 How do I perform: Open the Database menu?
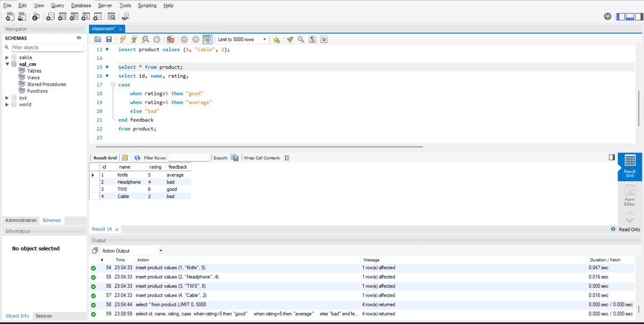[x=81, y=5]
